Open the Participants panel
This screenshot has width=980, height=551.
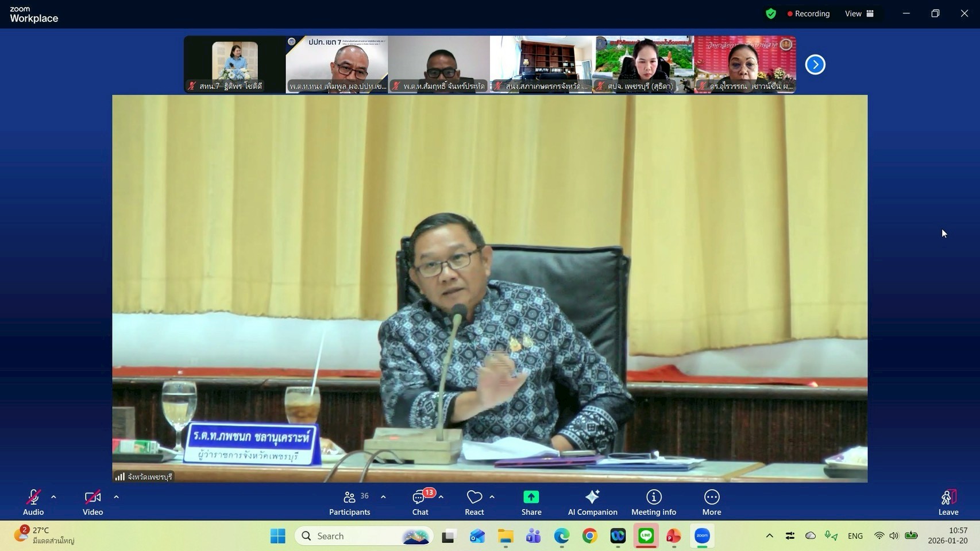click(349, 502)
